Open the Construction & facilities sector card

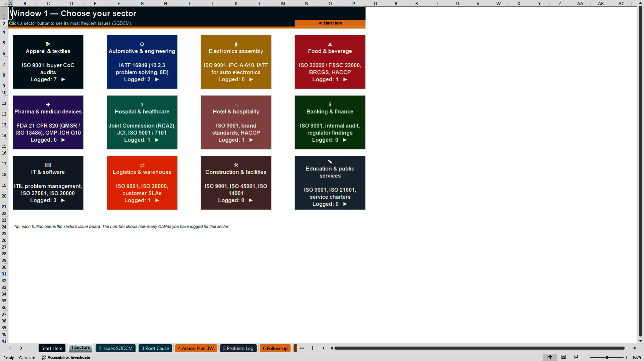point(236,183)
